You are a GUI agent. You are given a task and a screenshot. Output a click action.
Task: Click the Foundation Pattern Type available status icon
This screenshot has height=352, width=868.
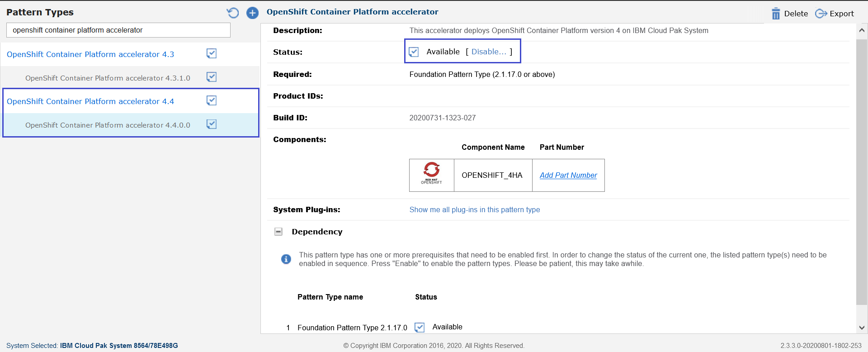click(420, 327)
